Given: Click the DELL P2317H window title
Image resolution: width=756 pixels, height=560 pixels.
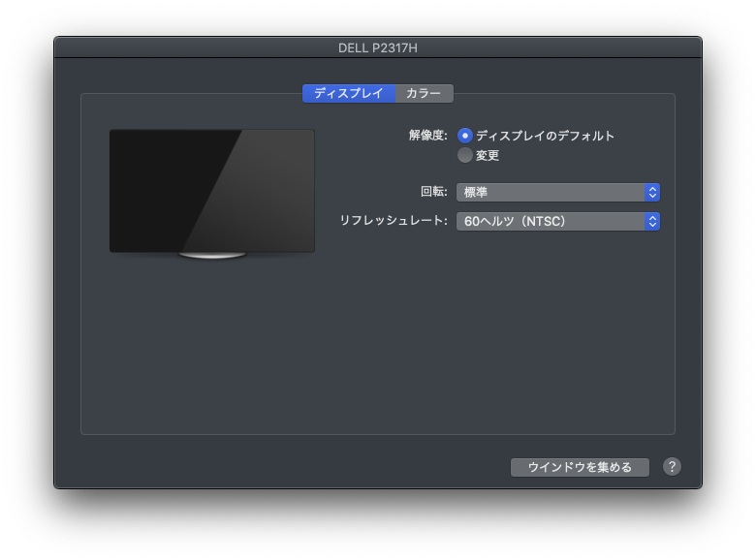Looking at the screenshot, I should pyautogui.click(x=378, y=48).
